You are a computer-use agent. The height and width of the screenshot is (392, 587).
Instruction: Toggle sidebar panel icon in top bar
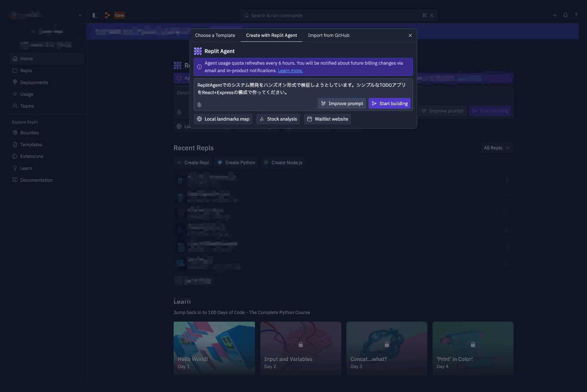point(95,15)
